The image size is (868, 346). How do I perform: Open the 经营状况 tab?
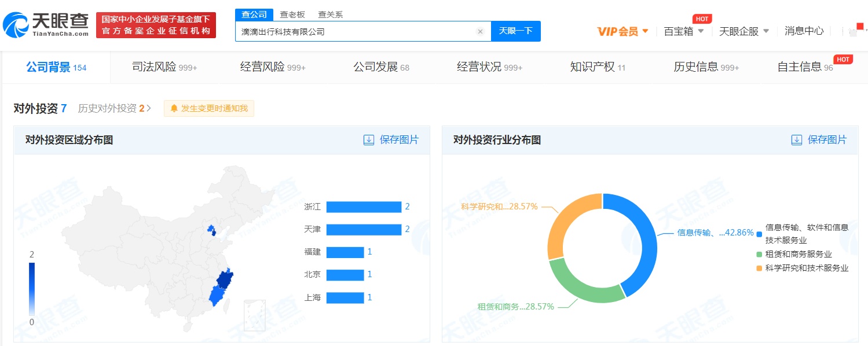click(x=489, y=67)
